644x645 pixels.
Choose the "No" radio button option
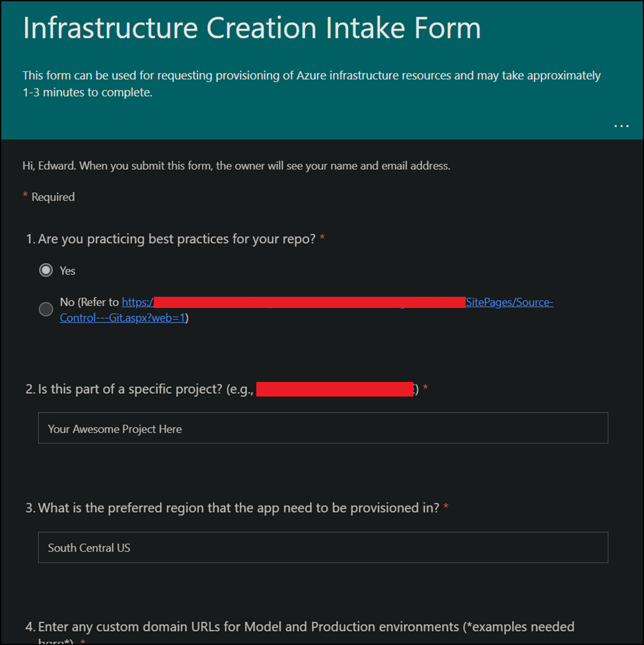[46, 309]
